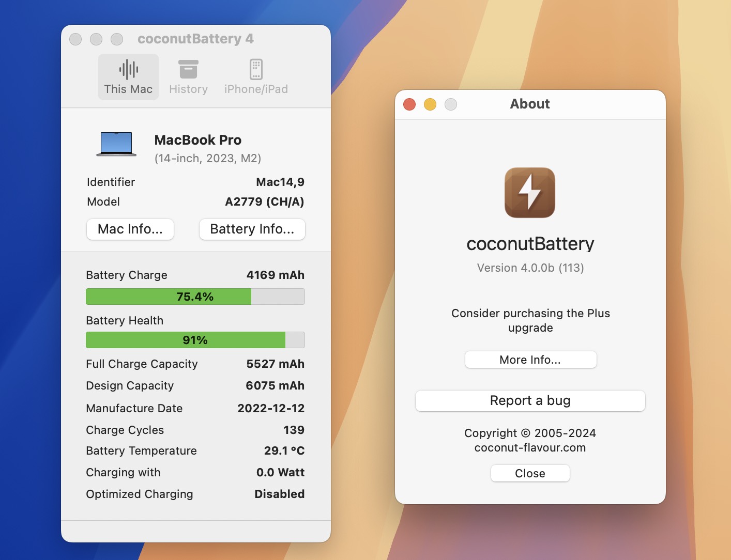This screenshot has height=560, width=731.
Task: Click the MacBook Pro model name
Action: (198, 140)
